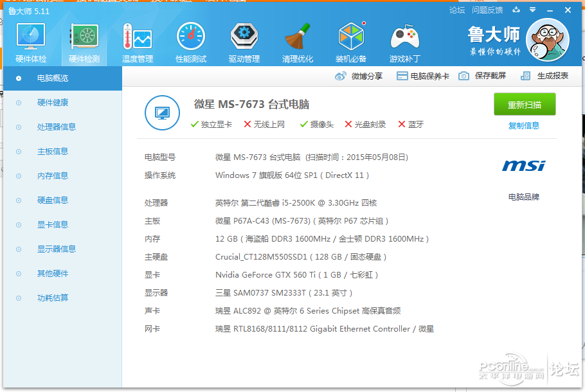Click the 无线上网 red cross mark
This screenshot has width=585, height=392.
[x=247, y=124]
